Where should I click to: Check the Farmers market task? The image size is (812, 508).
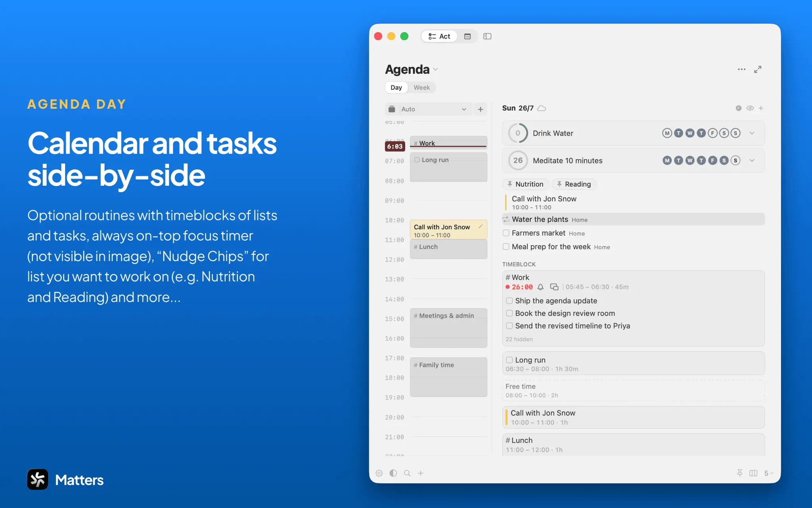coord(506,233)
